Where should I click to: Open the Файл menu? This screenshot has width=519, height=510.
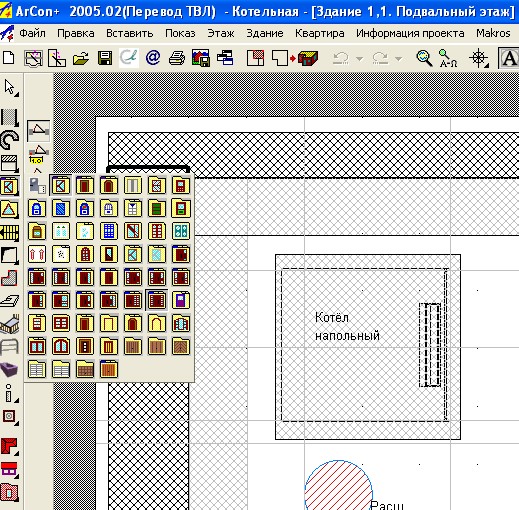point(33,33)
